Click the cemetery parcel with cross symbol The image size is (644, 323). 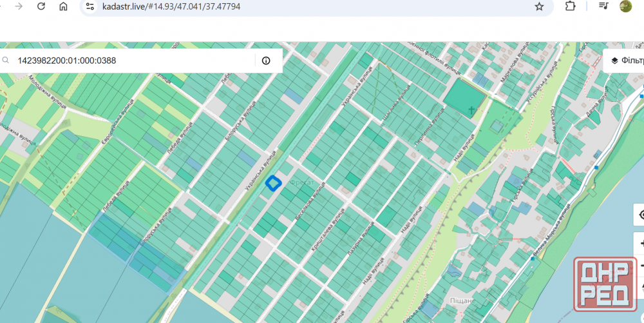pos(465,99)
